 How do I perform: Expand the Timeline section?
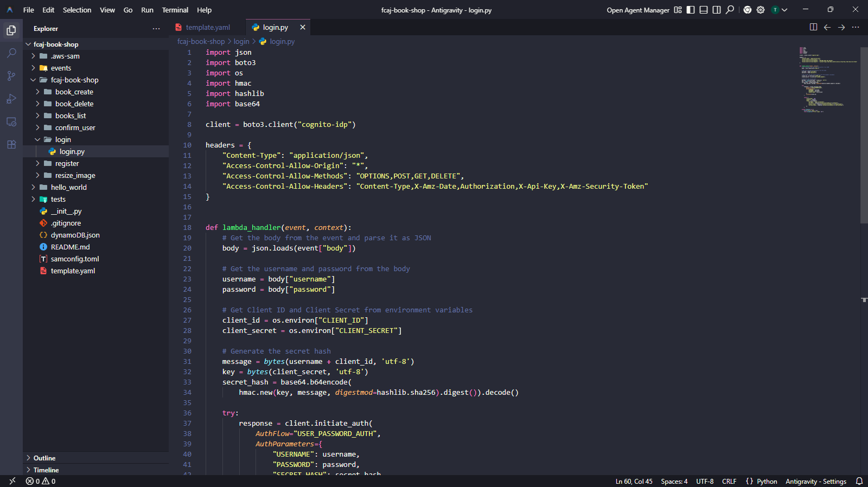[95, 470]
